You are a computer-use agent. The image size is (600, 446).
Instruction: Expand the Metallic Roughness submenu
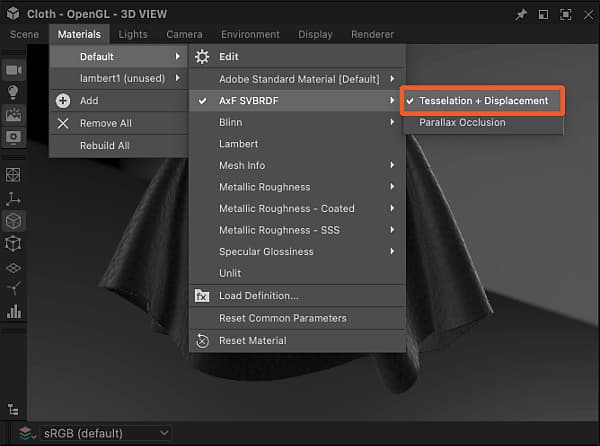(392, 186)
